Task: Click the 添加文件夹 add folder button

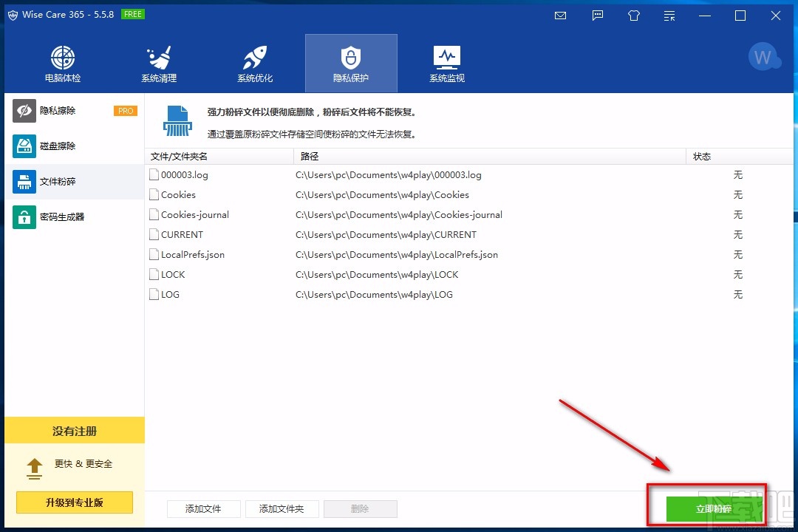Action: click(282, 508)
